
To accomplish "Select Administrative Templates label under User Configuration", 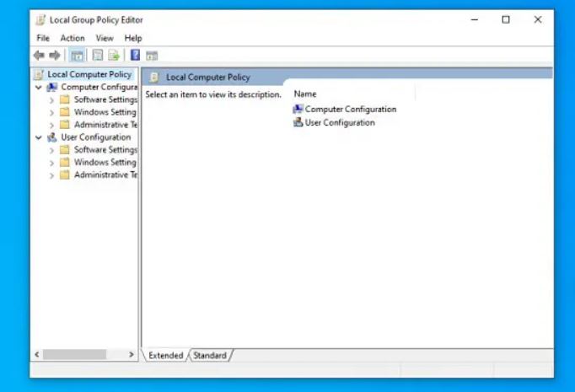I will [106, 175].
